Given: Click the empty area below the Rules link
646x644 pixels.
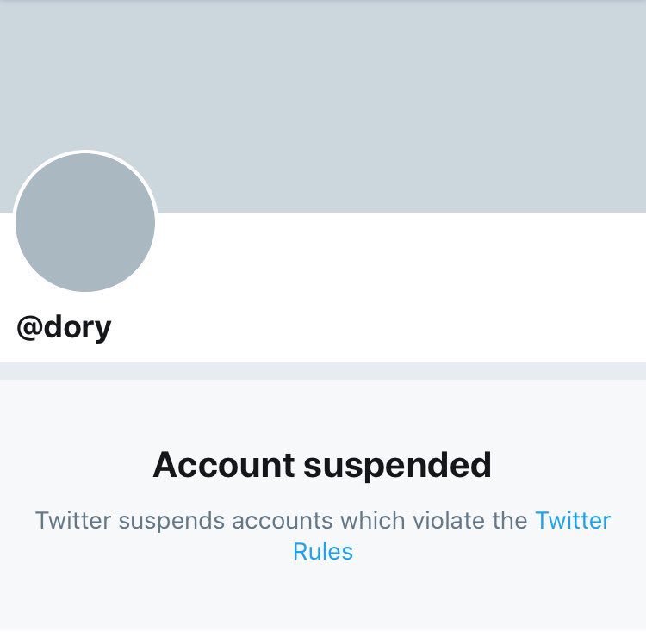Looking at the screenshot, I should point(323,603).
